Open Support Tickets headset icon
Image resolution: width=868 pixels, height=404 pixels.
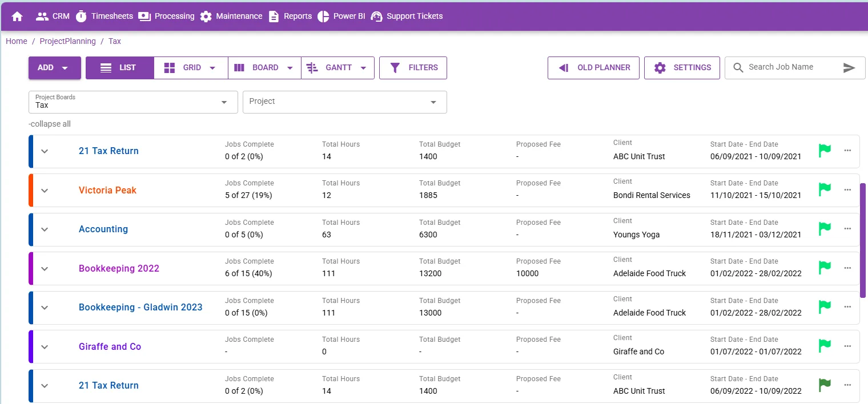[x=376, y=17]
